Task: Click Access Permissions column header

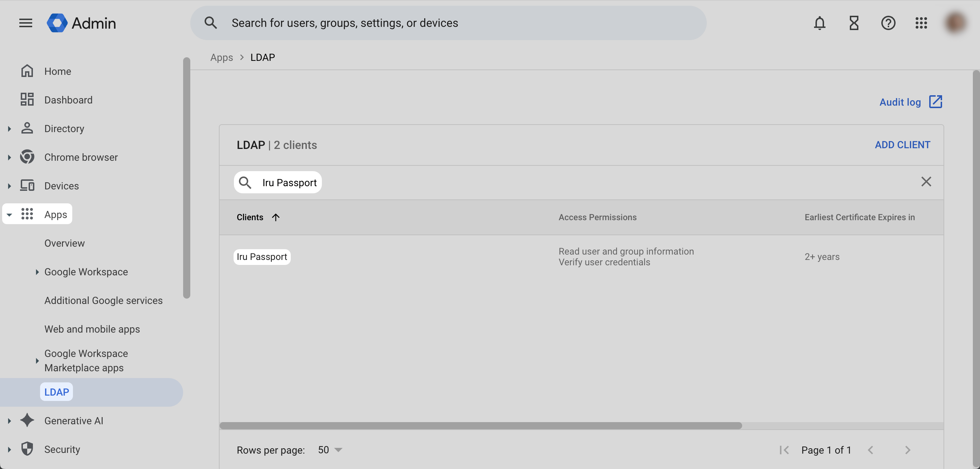Action: [597, 217]
